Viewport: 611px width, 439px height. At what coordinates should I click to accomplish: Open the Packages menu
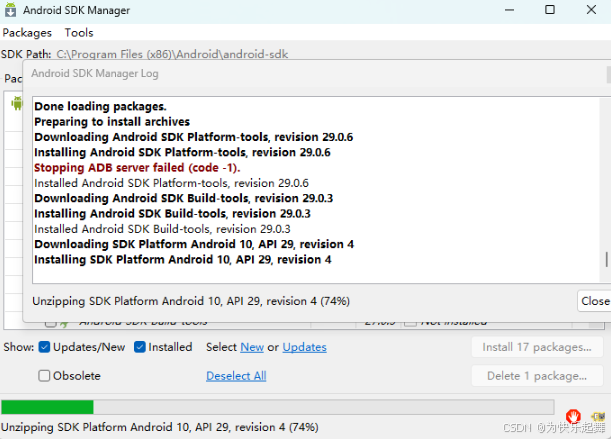(x=27, y=33)
